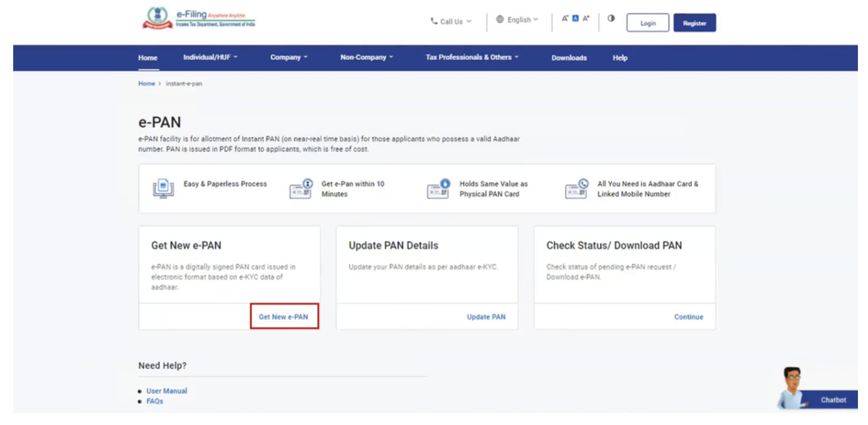Click the phone icon beside Call Us
This screenshot has height=425, width=868.
coord(434,21)
